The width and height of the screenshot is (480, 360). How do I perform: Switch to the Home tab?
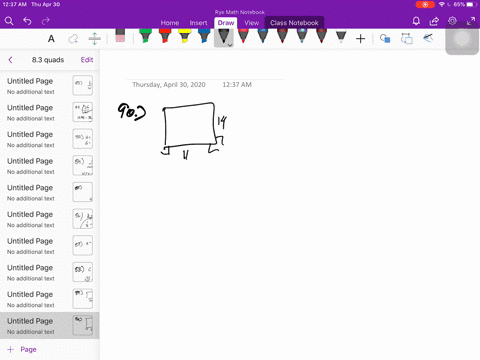(x=170, y=23)
